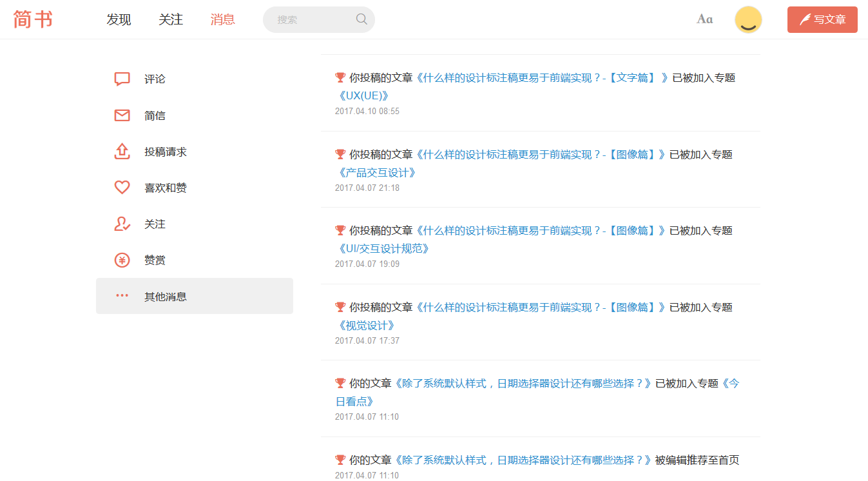Open the yellow smiley avatar menu
The image size is (868, 481).
[748, 20]
